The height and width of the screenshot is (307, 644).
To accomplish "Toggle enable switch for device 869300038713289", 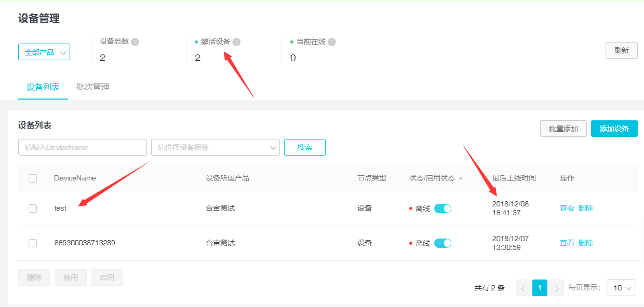I will pos(442,243).
